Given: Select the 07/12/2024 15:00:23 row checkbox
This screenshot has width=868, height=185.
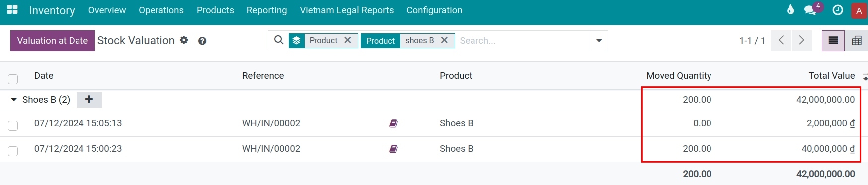Looking at the screenshot, I should [13, 151].
